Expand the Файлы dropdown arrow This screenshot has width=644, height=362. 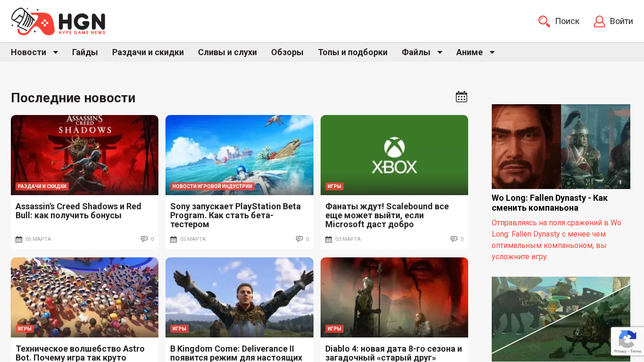coord(440,52)
